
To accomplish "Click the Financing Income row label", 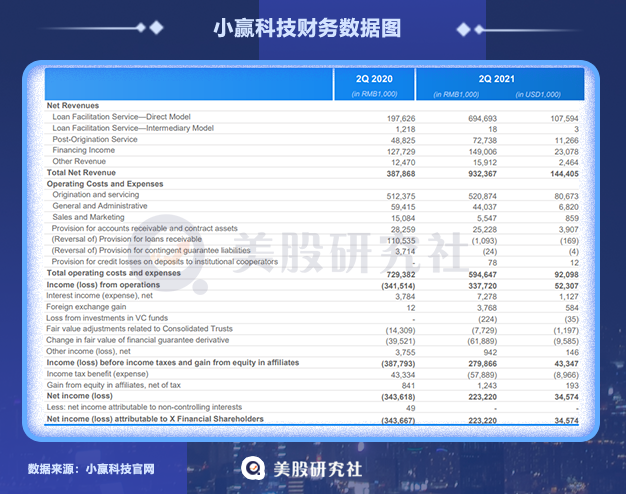I will pos(83,150).
